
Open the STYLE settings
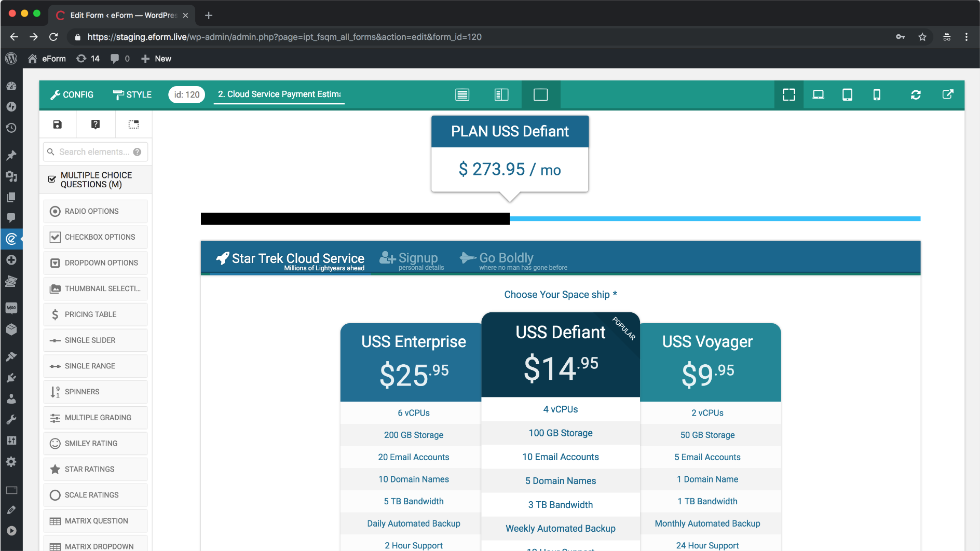(132, 94)
